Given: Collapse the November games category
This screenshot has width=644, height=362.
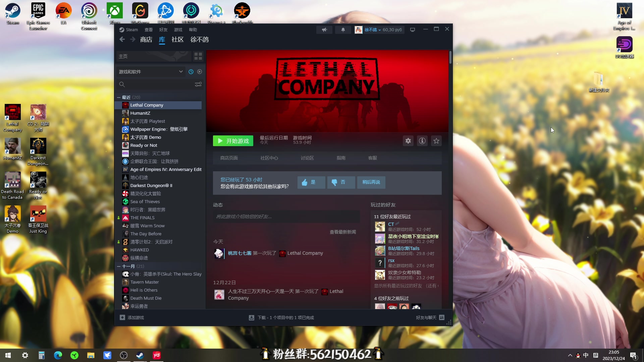Looking at the screenshot, I should pos(119,266).
